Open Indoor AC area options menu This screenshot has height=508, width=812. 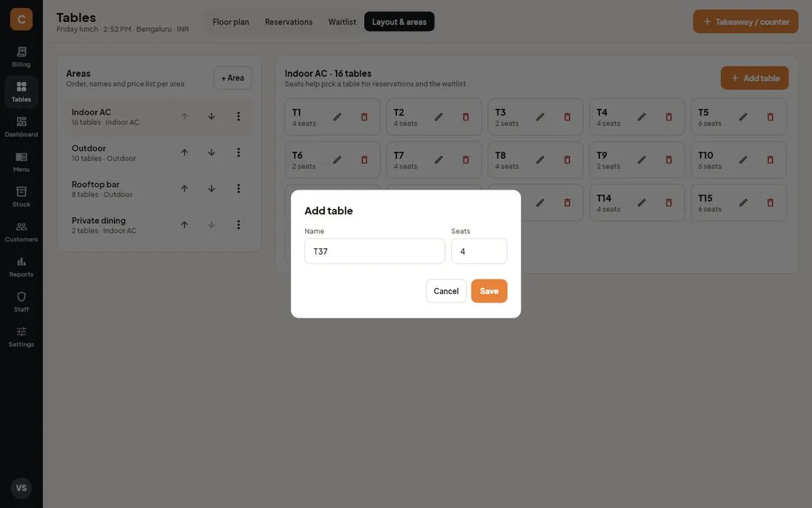[x=238, y=117]
